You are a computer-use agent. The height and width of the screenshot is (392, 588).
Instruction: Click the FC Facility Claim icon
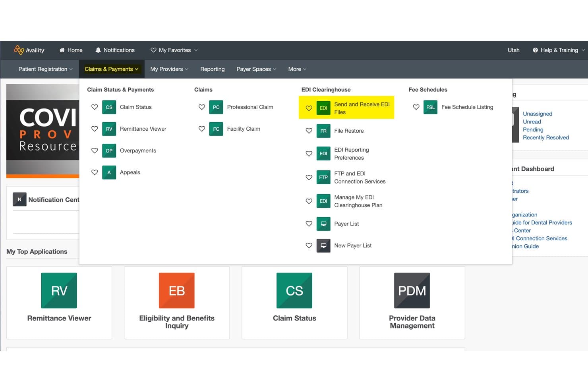[x=216, y=129]
